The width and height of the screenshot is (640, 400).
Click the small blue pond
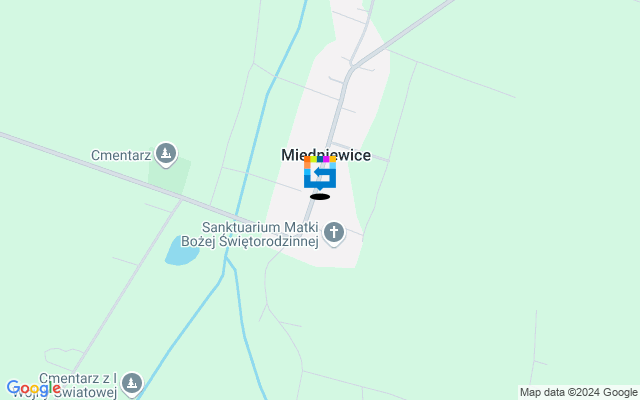coord(182,251)
